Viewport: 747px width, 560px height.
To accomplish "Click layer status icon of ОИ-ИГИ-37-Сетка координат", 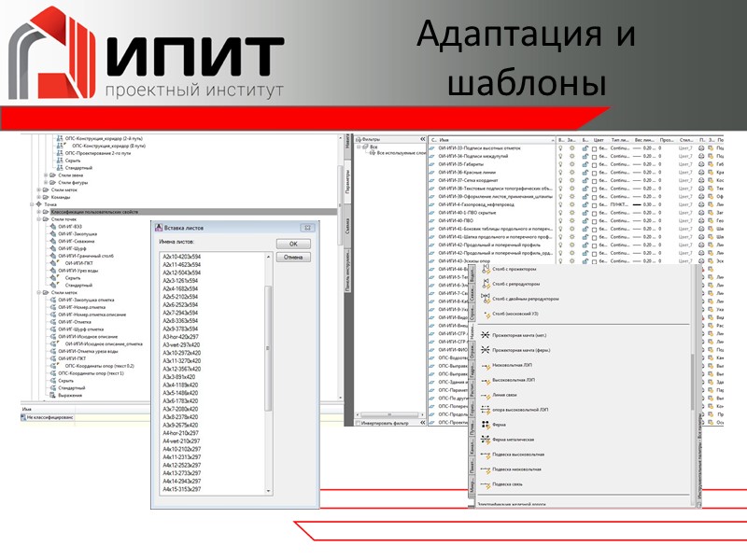I will click(x=432, y=180).
